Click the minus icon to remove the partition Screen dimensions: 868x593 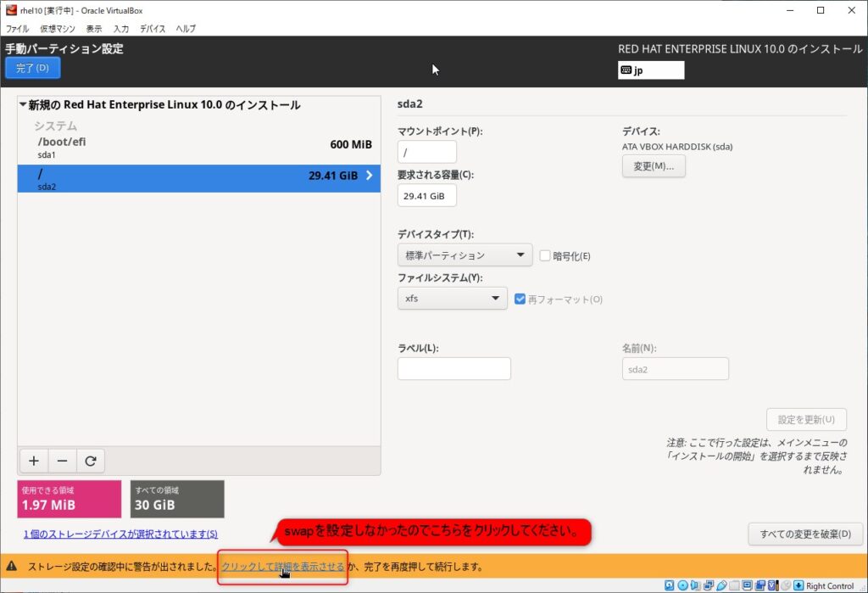click(x=62, y=461)
